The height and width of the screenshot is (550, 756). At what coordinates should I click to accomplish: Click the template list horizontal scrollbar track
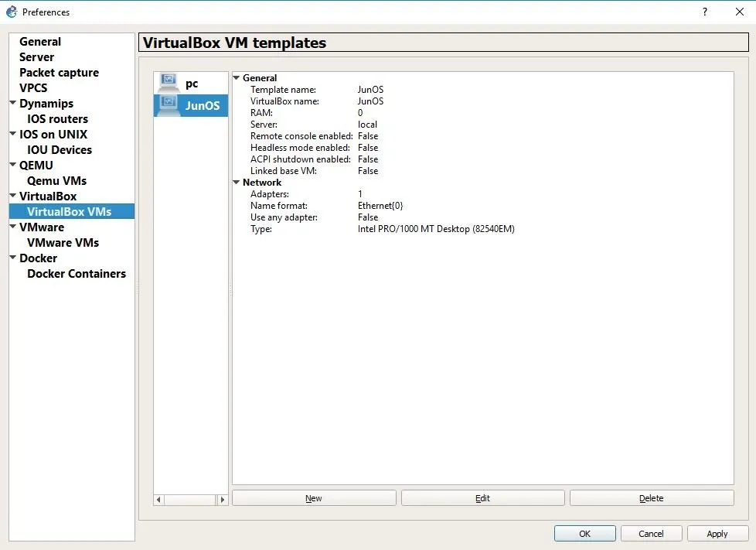pyautogui.click(x=190, y=500)
